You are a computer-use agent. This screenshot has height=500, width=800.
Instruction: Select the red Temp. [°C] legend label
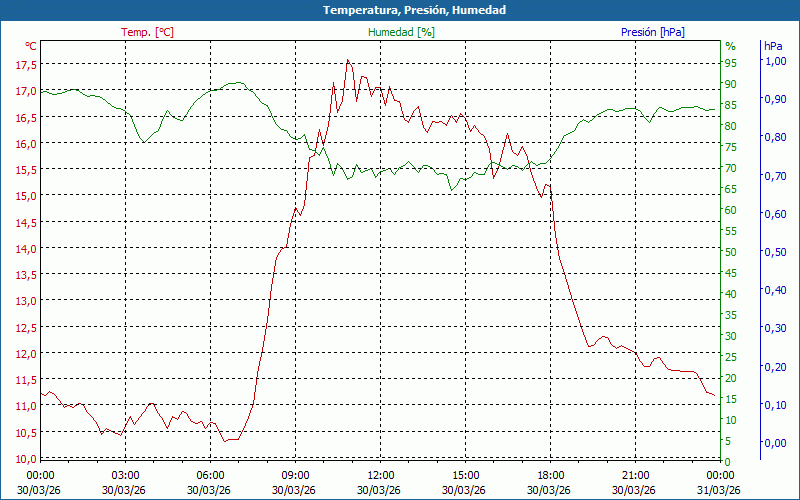tap(147, 32)
